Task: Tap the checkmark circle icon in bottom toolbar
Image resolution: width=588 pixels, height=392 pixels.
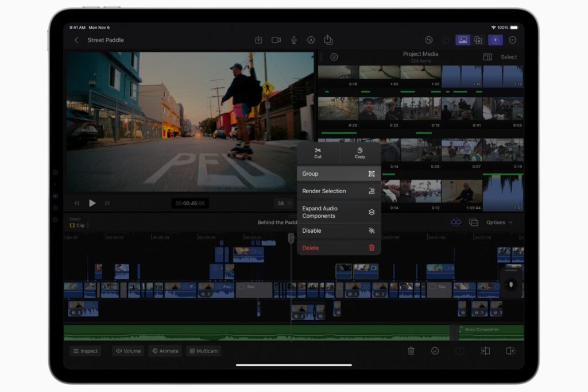Action: [435, 351]
